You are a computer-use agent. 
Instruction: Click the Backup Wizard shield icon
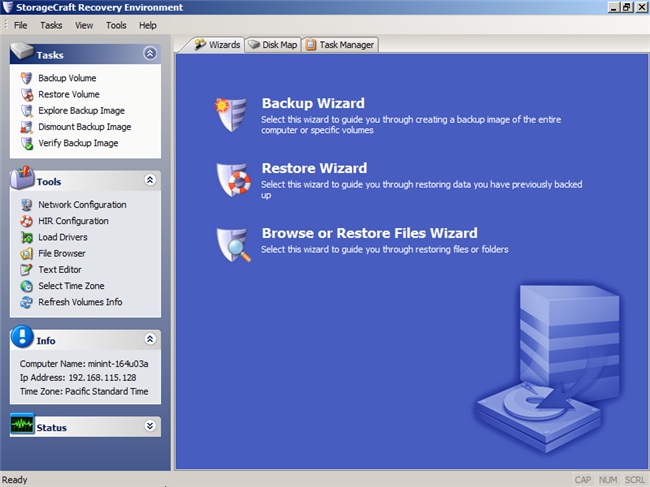point(230,114)
